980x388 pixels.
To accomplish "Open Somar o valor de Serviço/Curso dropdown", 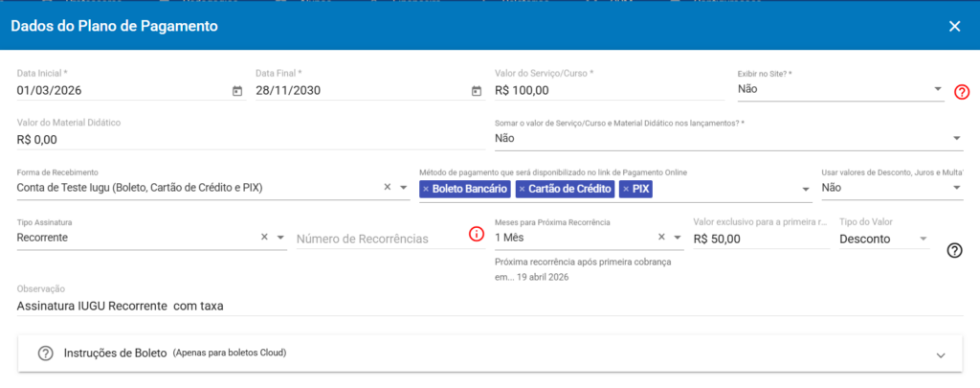I will pos(957,139).
